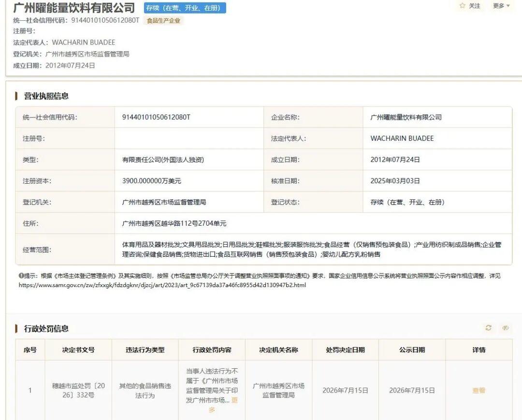Click the 食品生产企业 tag
The image size is (522, 420).
tap(163, 21)
